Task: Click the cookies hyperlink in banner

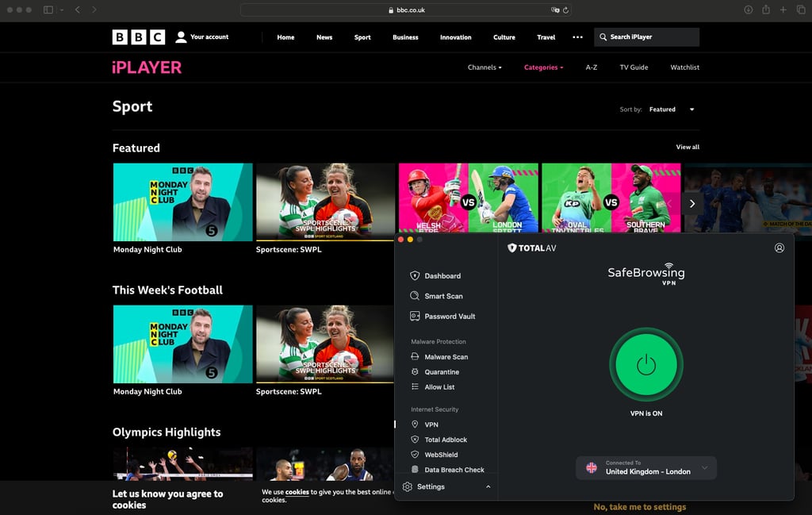Action: (x=297, y=492)
